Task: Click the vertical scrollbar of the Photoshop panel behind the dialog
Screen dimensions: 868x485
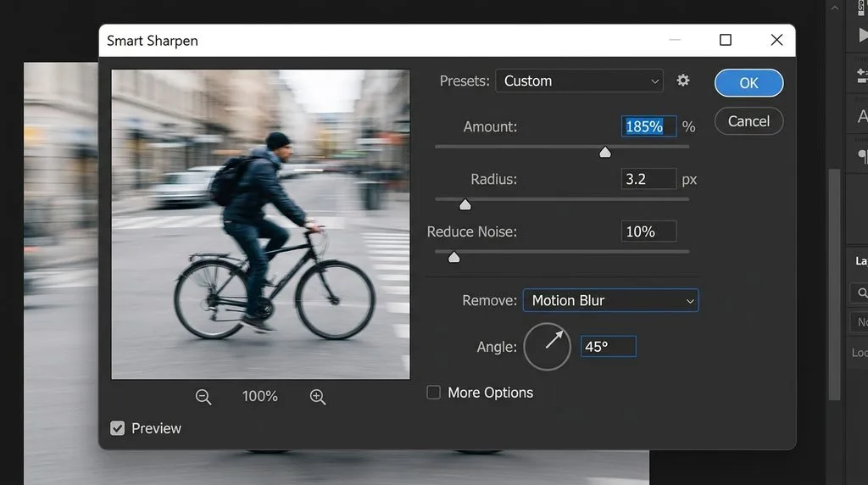Action: (834, 284)
